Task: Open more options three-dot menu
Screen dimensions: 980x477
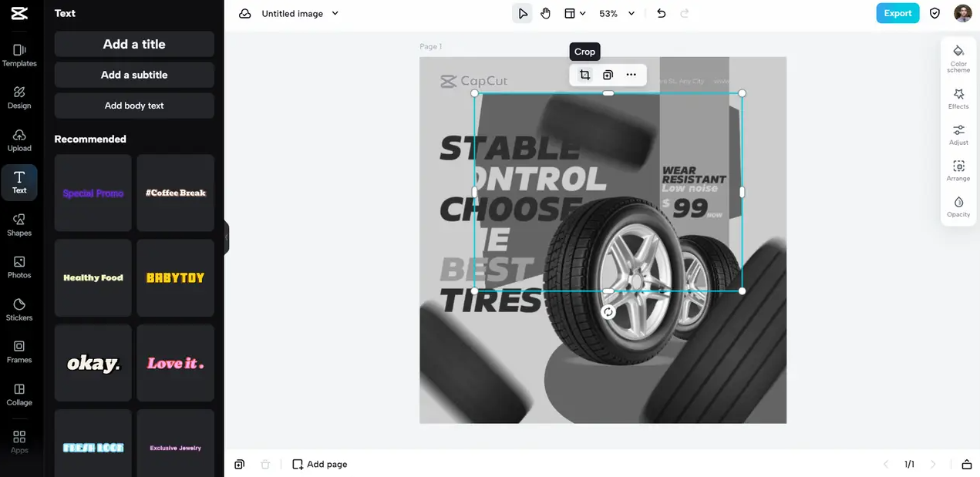Action: point(631,75)
